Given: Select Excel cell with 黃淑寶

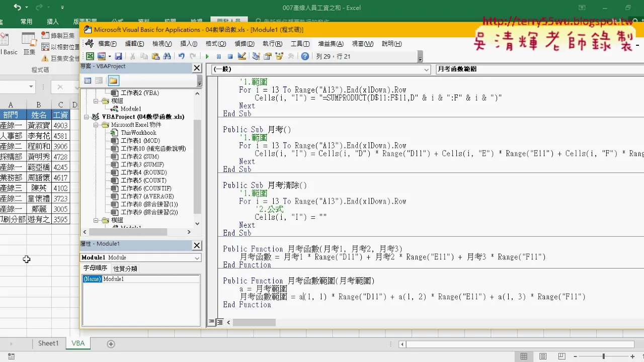Looking at the screenshot, I should [x=39, y=125].
